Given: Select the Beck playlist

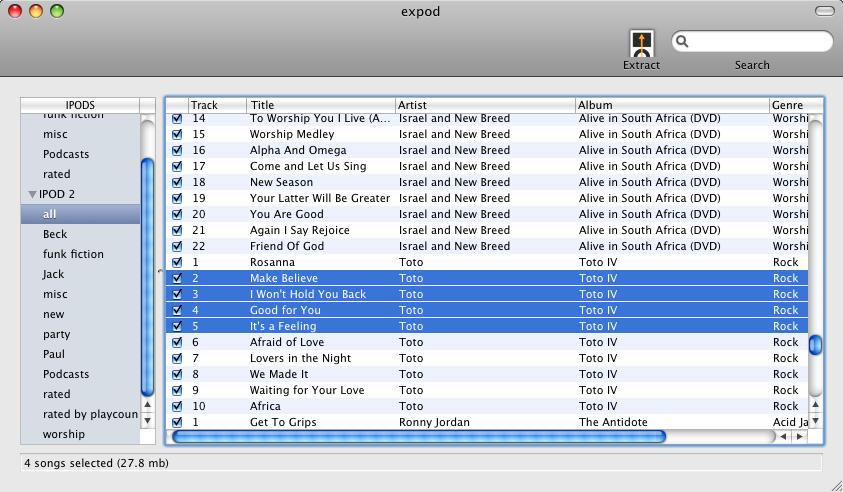Looking at the screenshot, I should 80,234.
